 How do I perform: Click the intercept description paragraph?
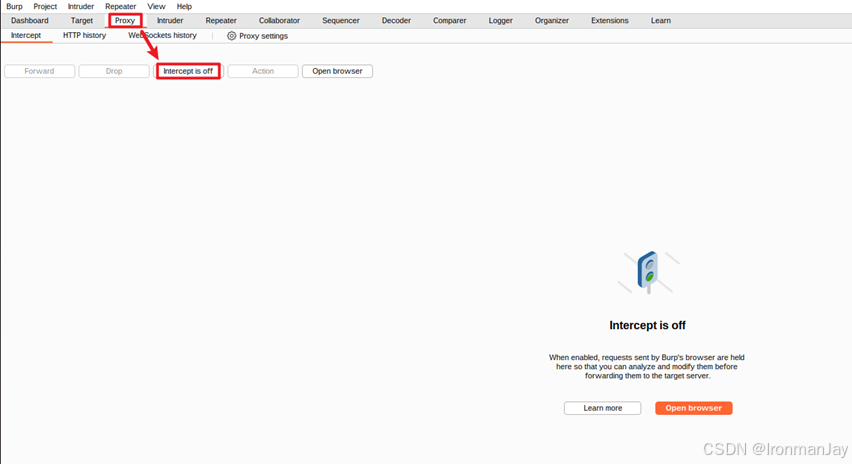point(647,367)
